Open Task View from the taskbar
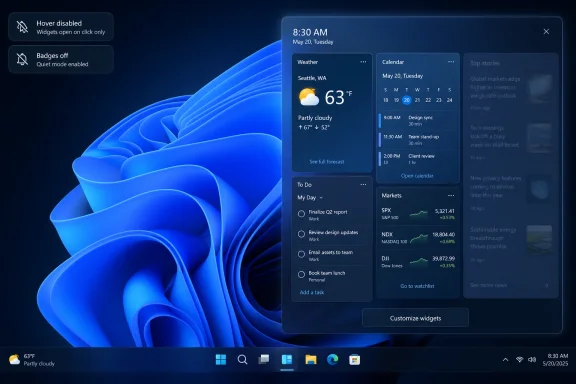Screen dimensions: 576x384 tap(264, 359)
